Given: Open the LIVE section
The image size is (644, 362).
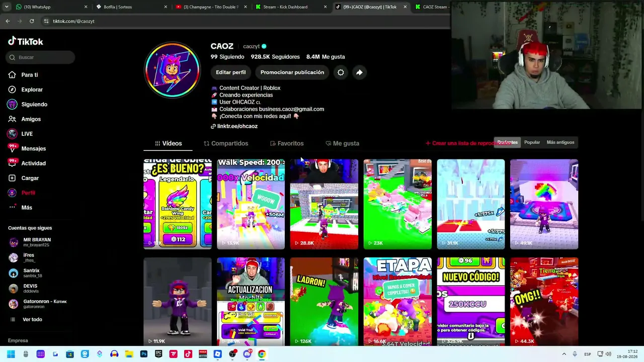Looking at the screenshot, I should click(21, 134).
